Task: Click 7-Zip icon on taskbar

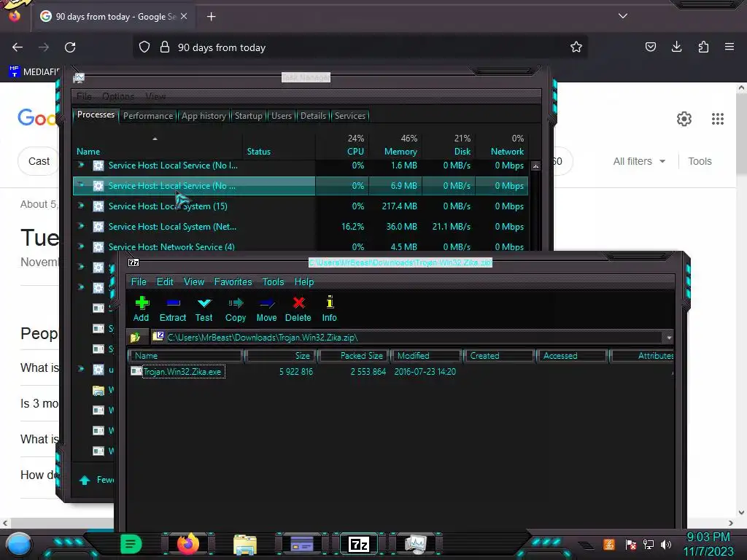Action: pyautogui.click(x=359, y=544)
